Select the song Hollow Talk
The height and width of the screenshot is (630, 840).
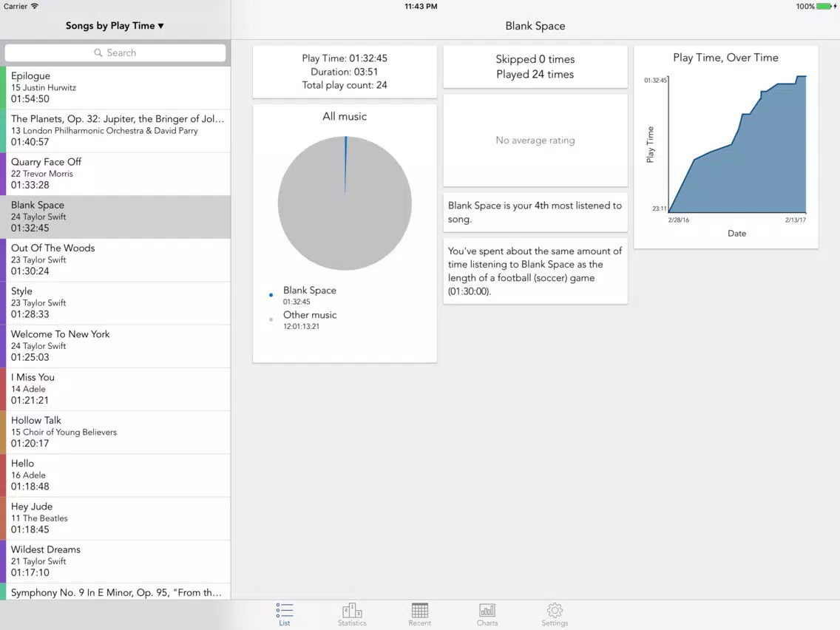pos(115,433)
